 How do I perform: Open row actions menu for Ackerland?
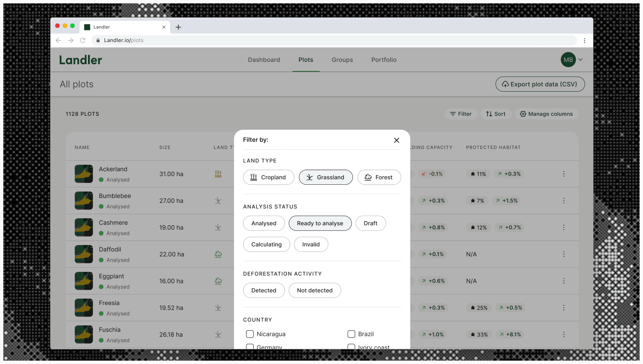[x=564, y=174]
